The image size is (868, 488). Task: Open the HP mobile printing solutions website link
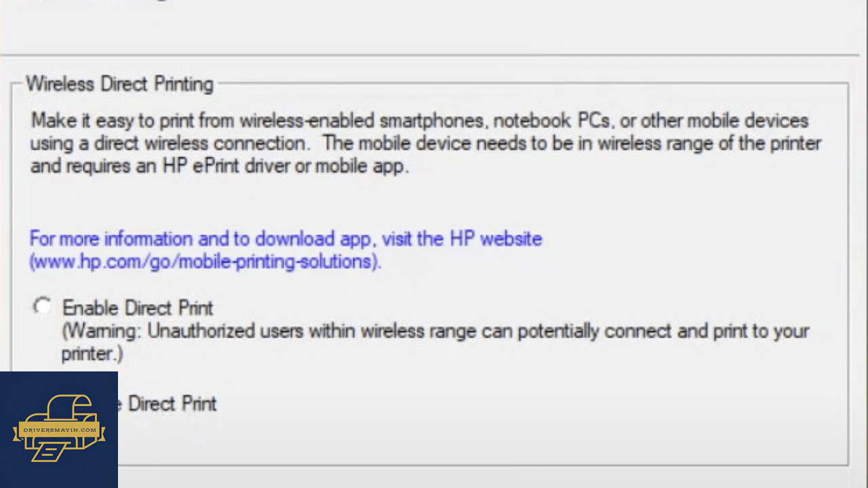coord(285,250)
